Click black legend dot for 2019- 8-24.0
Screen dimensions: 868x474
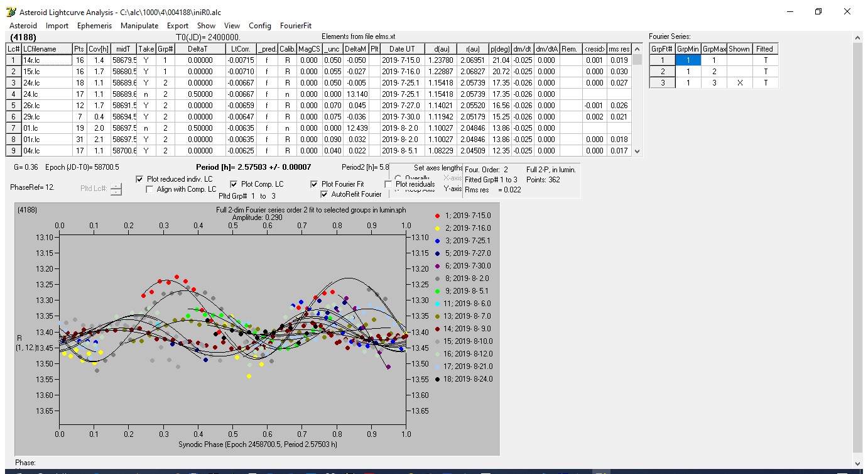[437, 379]
